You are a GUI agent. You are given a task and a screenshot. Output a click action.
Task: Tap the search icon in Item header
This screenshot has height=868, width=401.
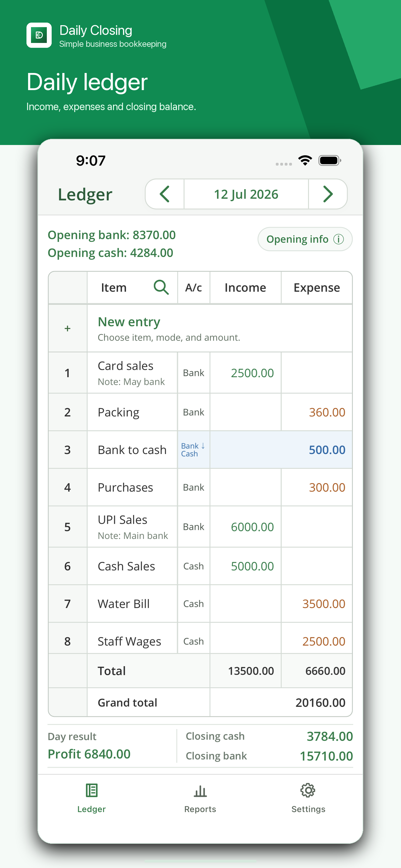point(161,287)
